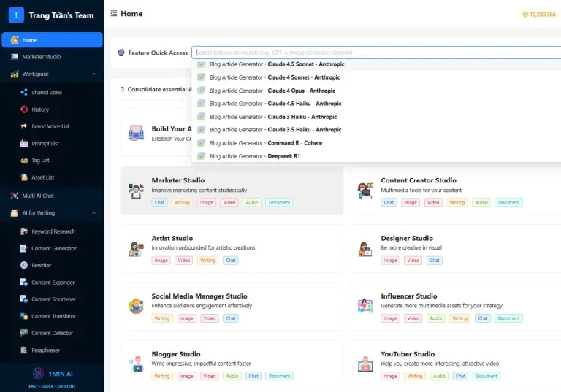561x392 pixels.
Task: Open Influencer Studio card title
Action: point(408,296)
